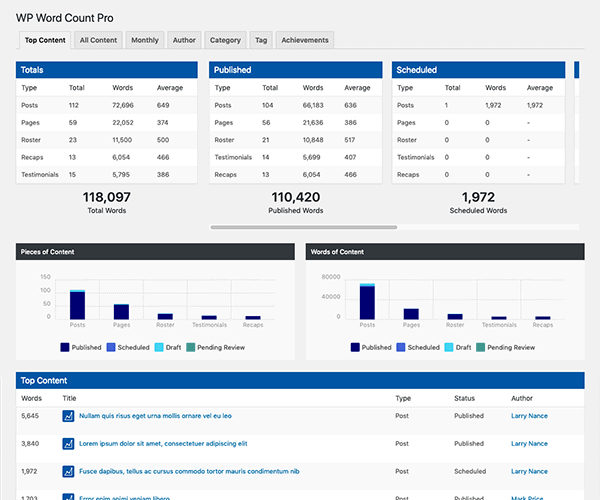
Task: Toggle Draft legend swatch in Words of Content
Action: tap(449, 347)
